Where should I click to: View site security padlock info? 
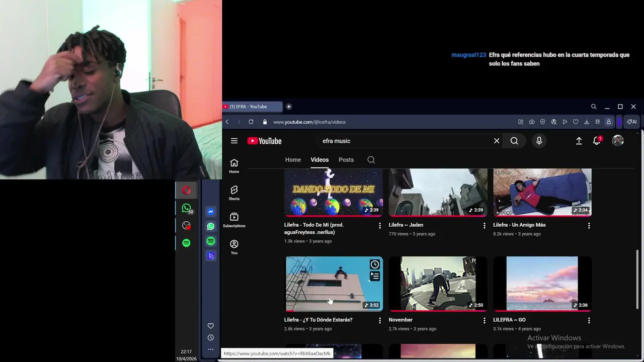[265, 122]
